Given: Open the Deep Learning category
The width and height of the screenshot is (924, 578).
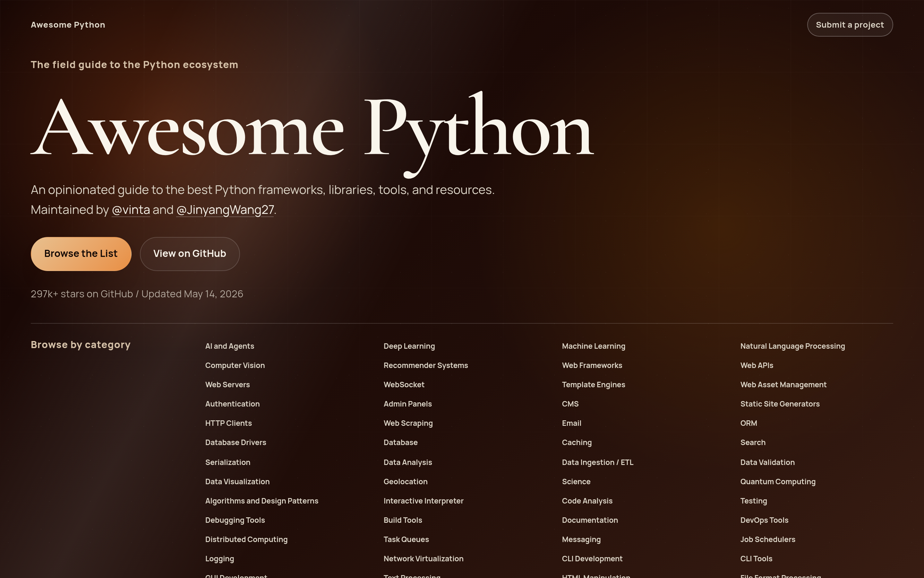Looking at the screenshot, I should click(409, 346).
